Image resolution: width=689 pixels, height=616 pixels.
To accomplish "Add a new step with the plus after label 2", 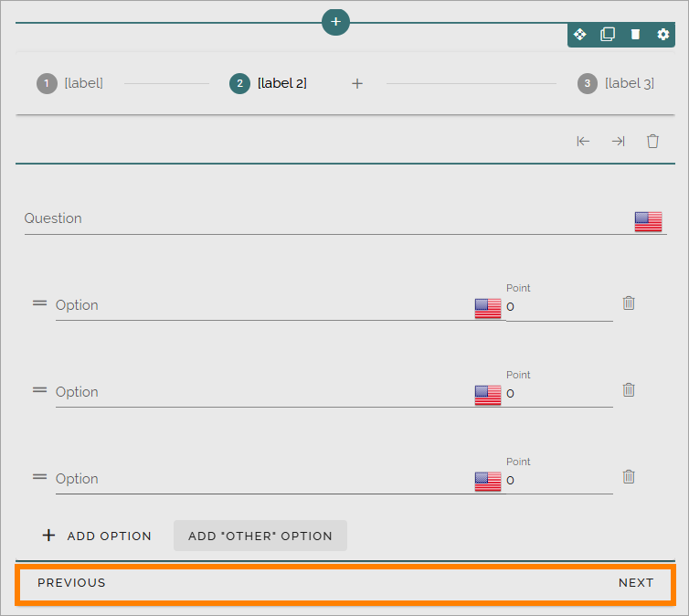I will [x=357, y=83].
